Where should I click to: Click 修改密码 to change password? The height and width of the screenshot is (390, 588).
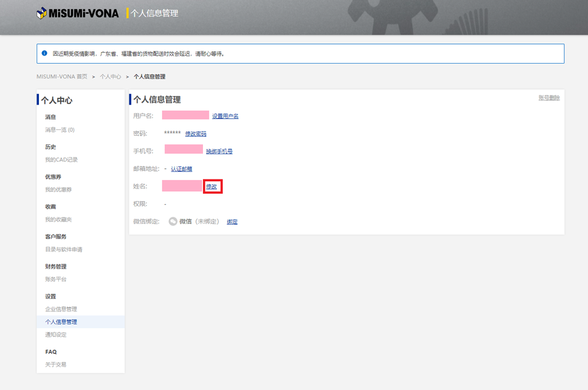click(196, 134)
